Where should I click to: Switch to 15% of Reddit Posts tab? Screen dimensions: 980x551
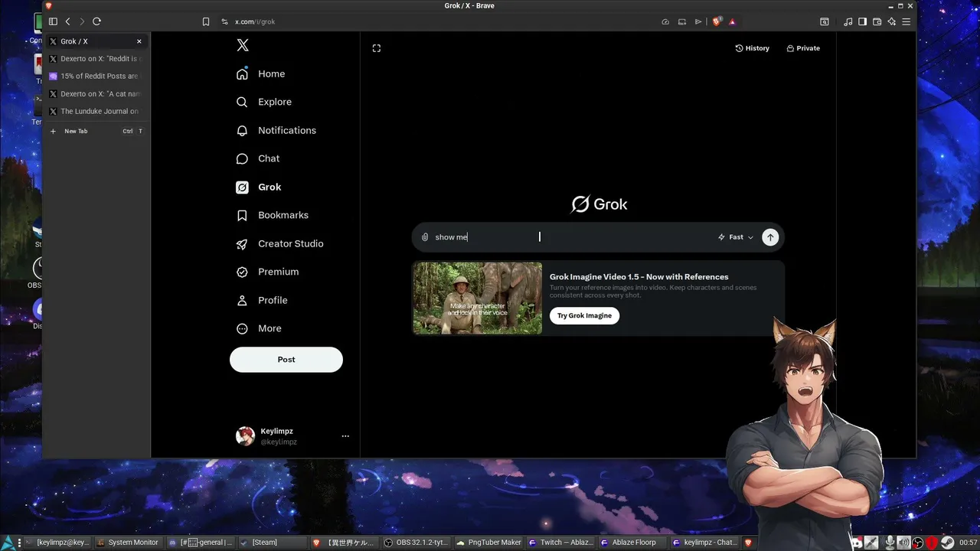96,77
